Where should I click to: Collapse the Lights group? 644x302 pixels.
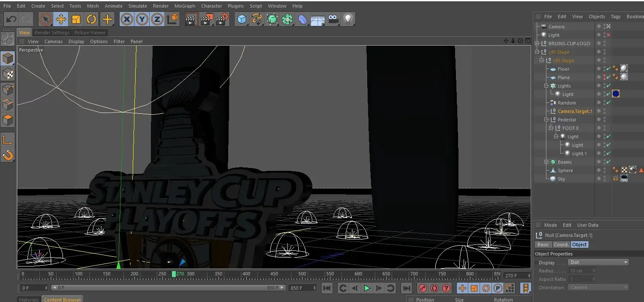547,86
